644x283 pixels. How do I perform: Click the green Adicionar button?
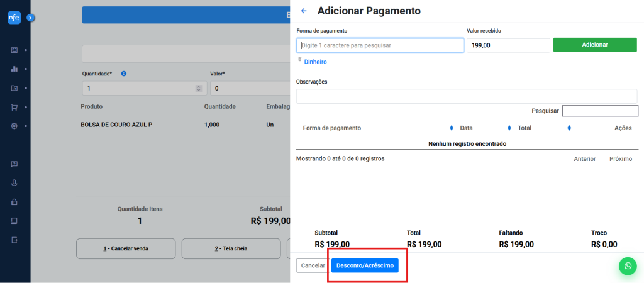pos(594,45)
